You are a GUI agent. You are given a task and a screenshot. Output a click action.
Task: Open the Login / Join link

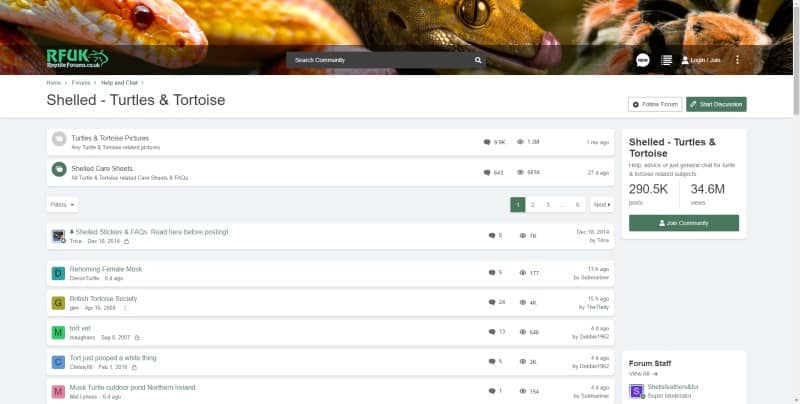click(x=701, y=60)
